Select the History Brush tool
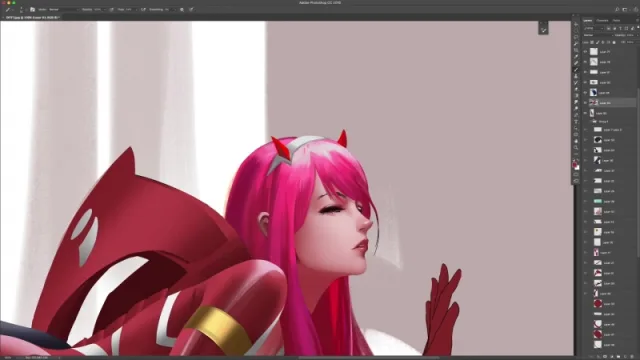Screen dimensions: 640x360 pos(576,83)
